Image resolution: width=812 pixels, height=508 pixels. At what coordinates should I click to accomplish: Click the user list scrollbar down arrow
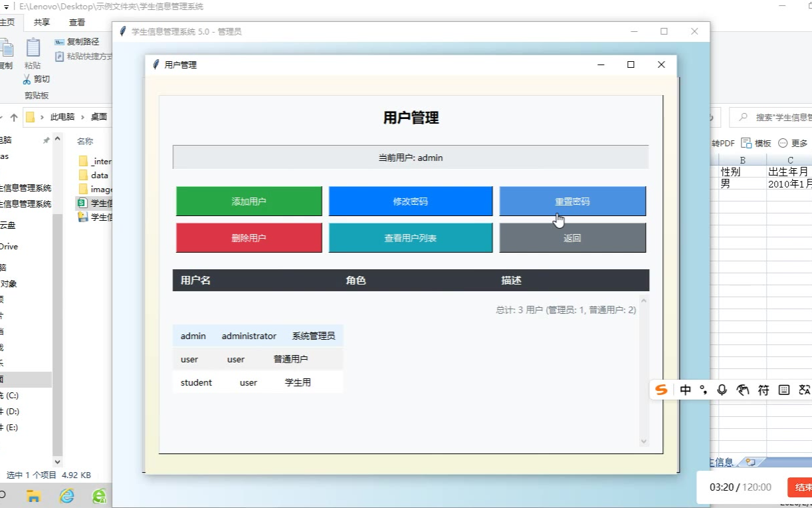(643, 441)
